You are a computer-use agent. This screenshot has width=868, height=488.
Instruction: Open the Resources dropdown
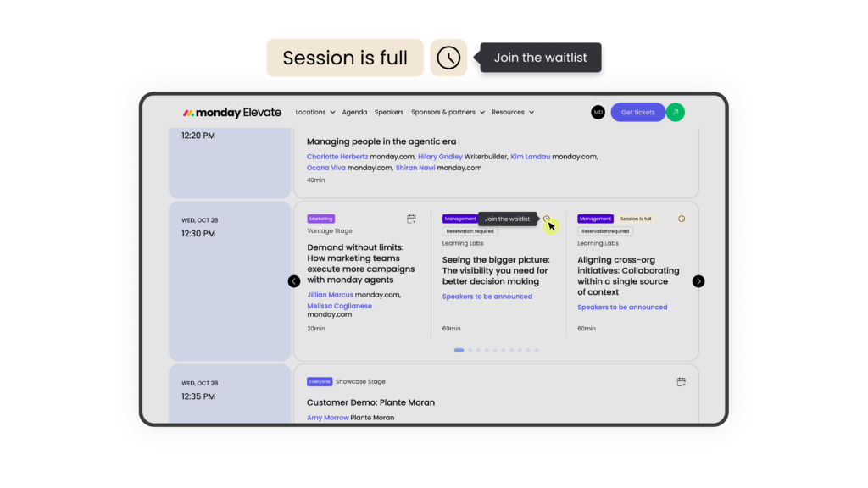[513, 112]
